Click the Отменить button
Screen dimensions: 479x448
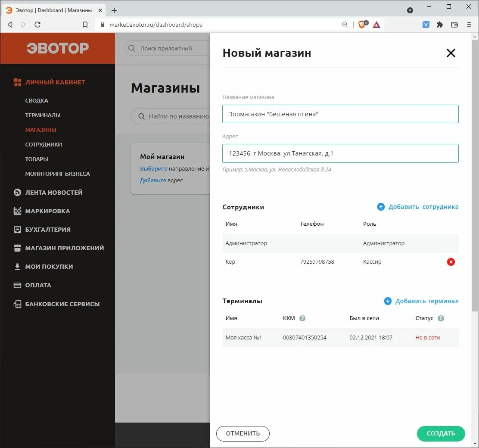[243, 433]
